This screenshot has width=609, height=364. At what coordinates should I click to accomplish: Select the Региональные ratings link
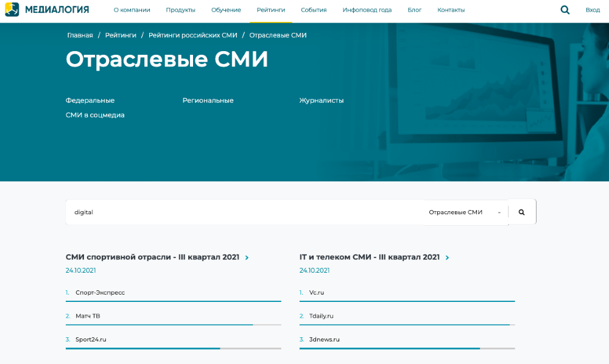(x=208, y=100)
